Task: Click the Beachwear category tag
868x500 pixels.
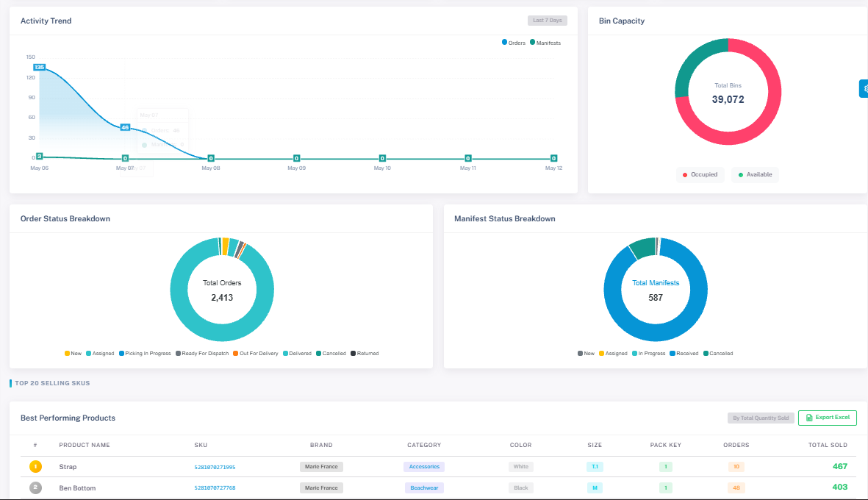Action: tap(424, 488)
